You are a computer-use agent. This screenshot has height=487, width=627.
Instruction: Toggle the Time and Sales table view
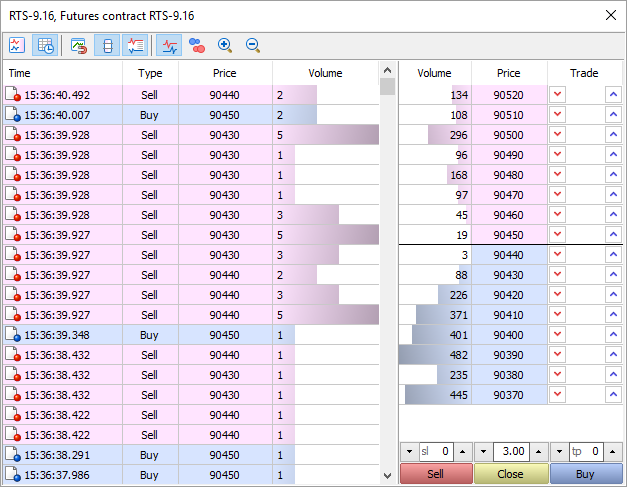(44, 45)
